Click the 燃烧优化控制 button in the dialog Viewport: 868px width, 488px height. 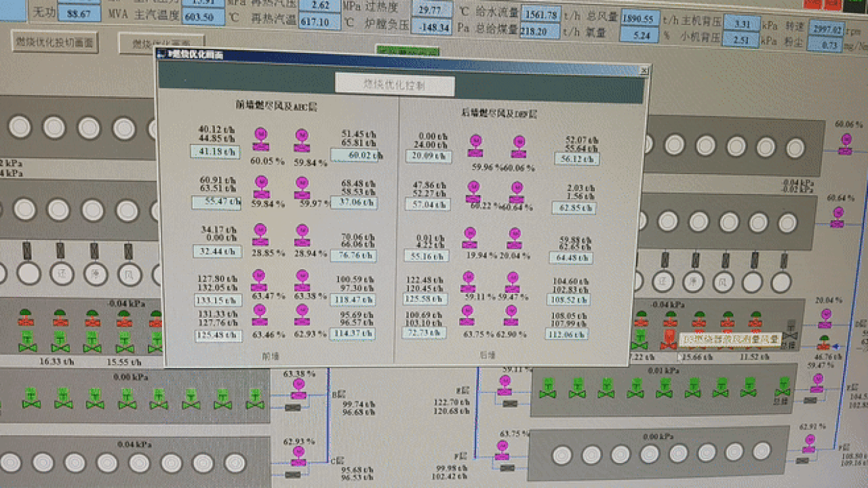(x=395, y=85)
